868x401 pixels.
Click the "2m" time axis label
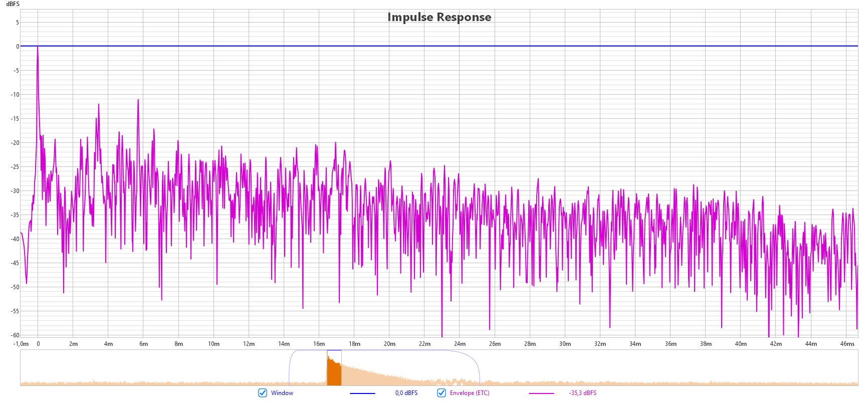click(x=73, y=344)
